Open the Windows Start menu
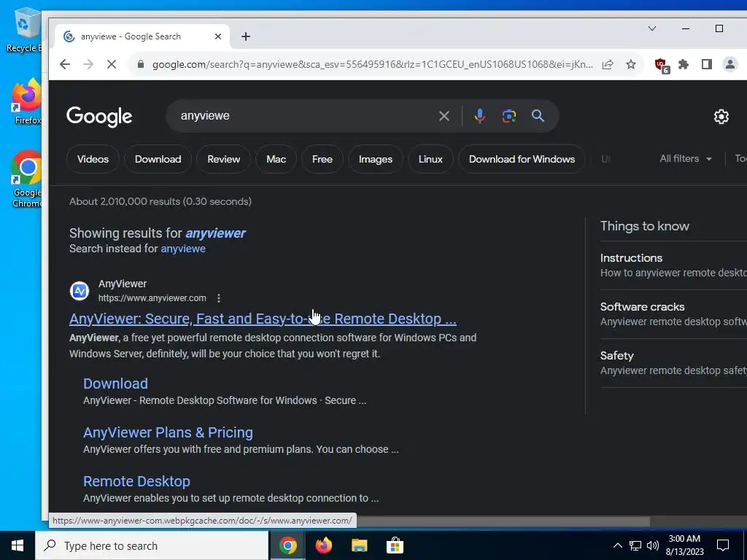747x560 pixels. 18,545
